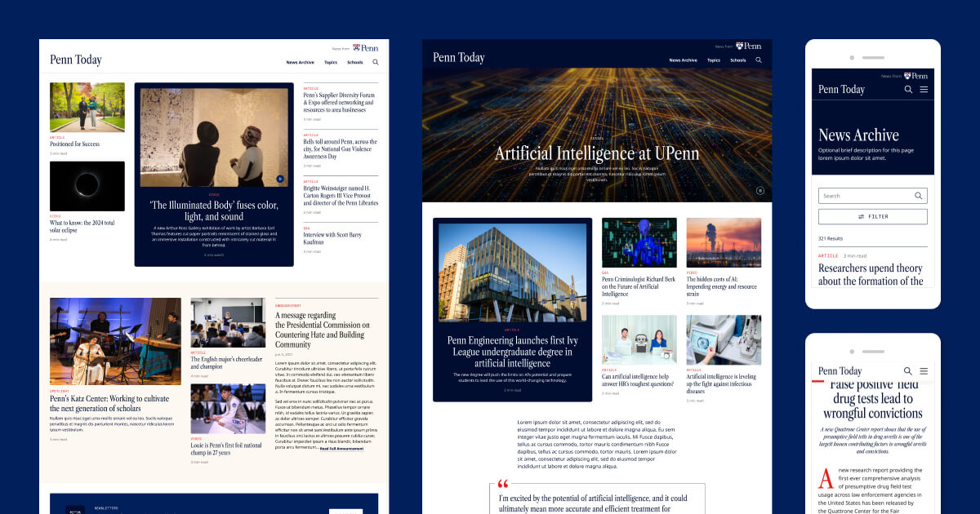This screenshot has width=980, height=514.
Task: Open Schools in the middle page navigation
Action: 738,60
